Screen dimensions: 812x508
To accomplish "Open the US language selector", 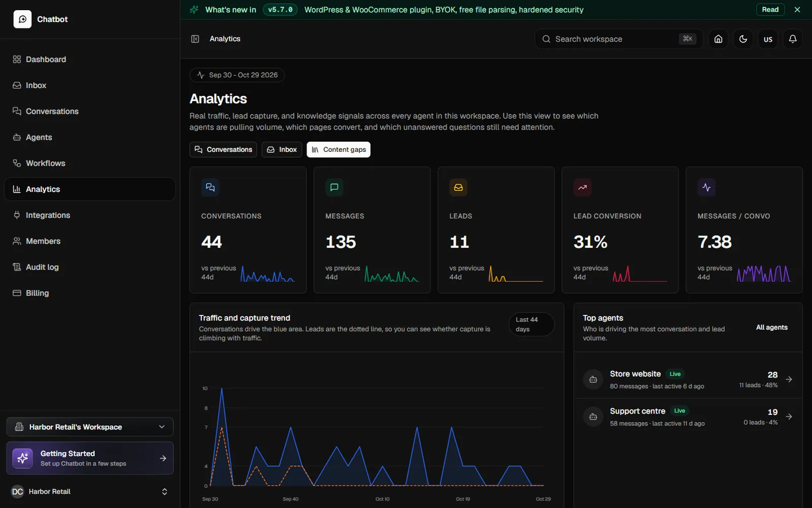I will coord(768,39).
